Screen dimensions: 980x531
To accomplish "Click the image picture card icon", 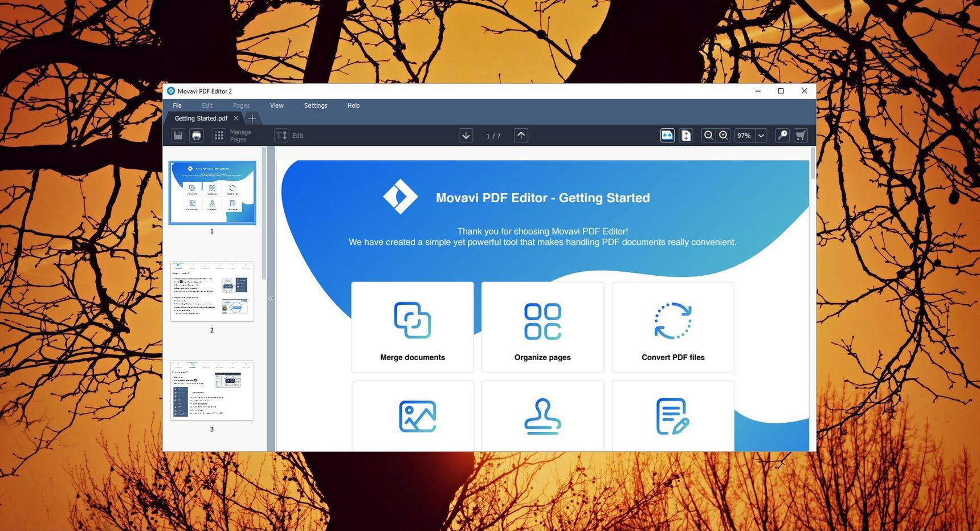I will (418, 416).
